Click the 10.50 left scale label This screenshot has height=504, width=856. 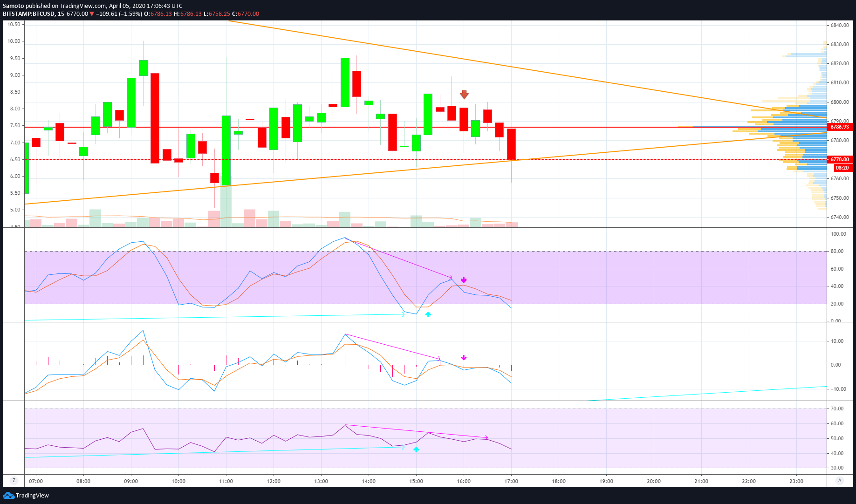pos(14,24)
